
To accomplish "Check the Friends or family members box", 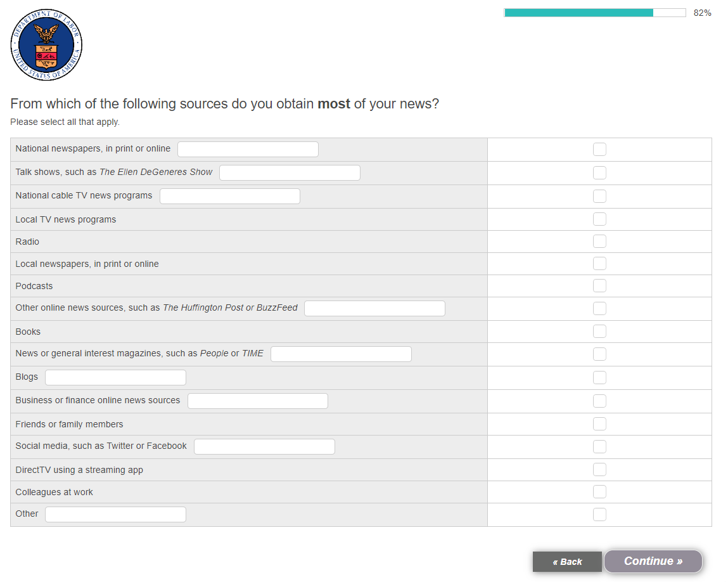I will 599,424.
